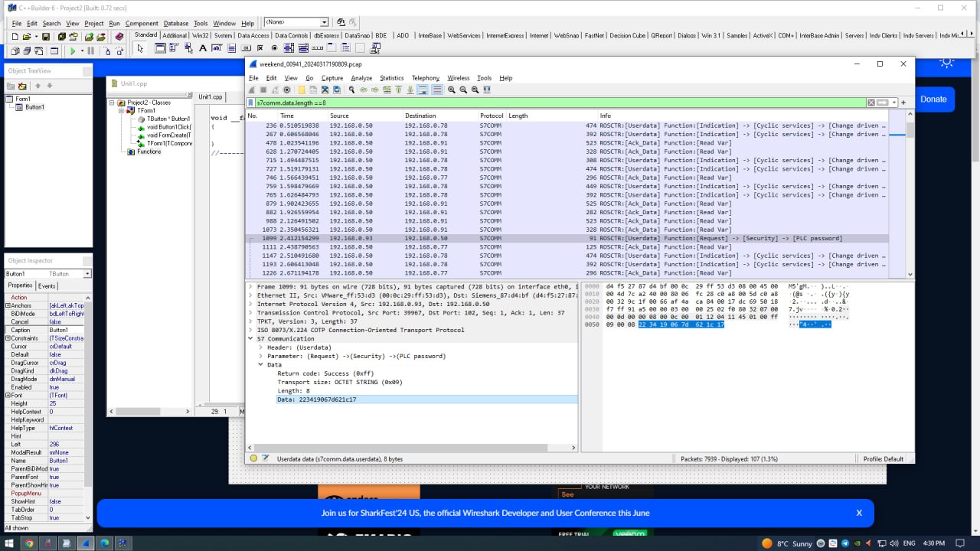Click Protocol column header in packet list

point(492,116)
